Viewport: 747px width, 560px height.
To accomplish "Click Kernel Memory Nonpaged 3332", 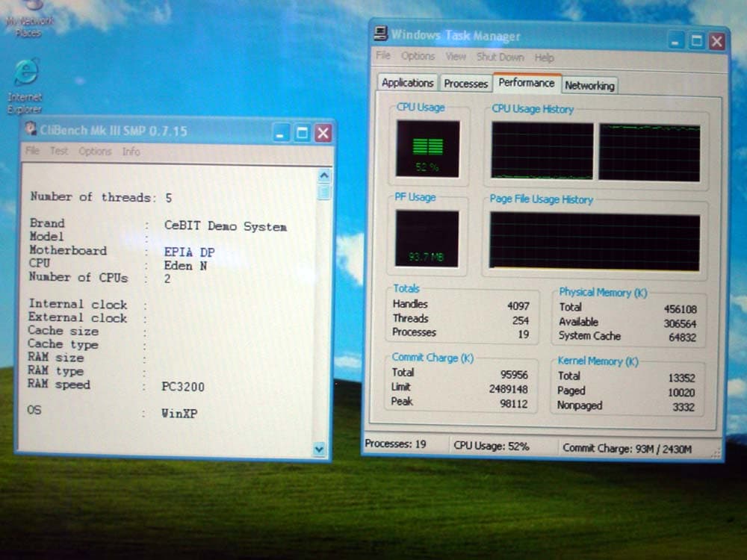I will pos(684,407).
